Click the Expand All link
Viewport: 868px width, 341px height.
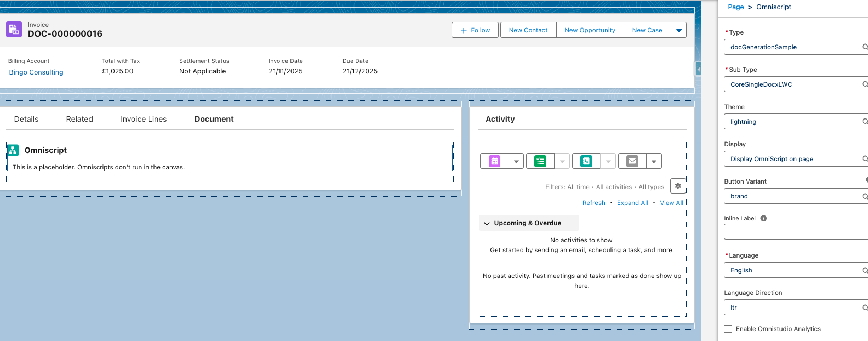click(632, 203)
